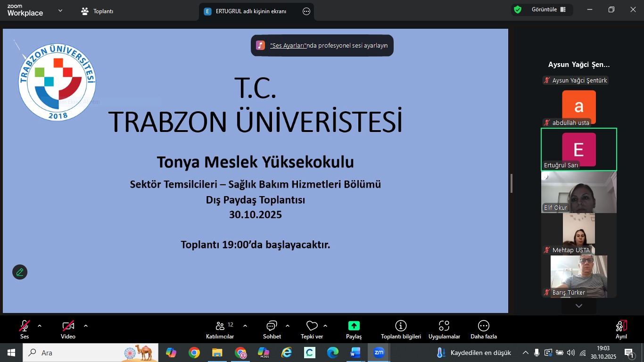Click the green Paylaş share screen icon
This screenshot has height=362, width=644.
pos(354,326)
